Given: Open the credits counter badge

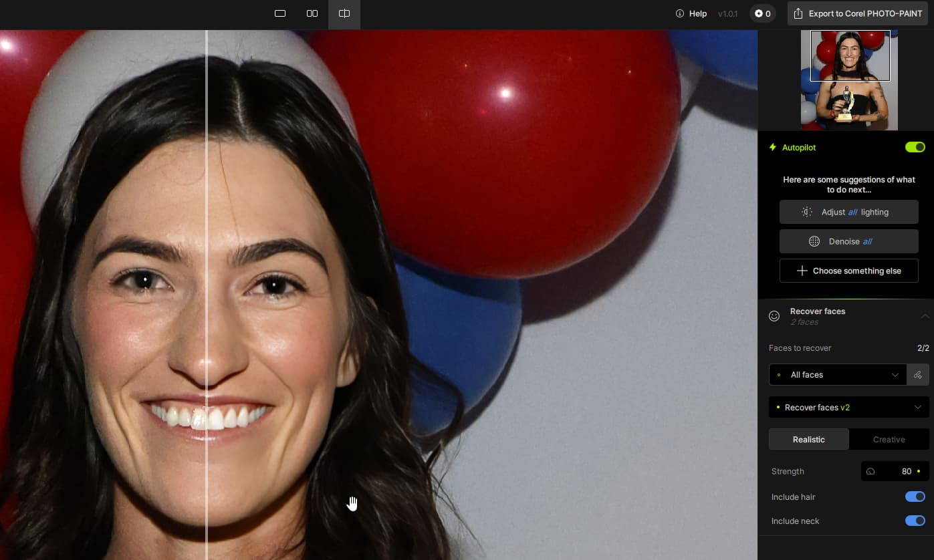Looking at the screenshot, I should tap(762, 13).
